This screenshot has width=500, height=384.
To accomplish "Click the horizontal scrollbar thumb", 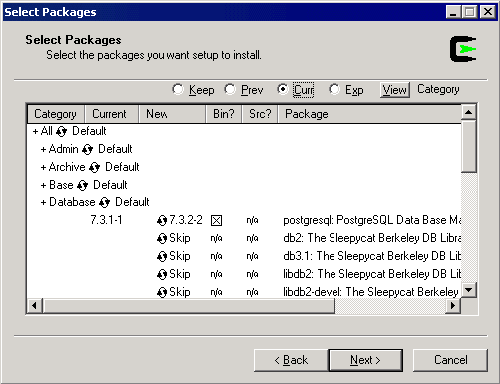I will pos(188,306).
